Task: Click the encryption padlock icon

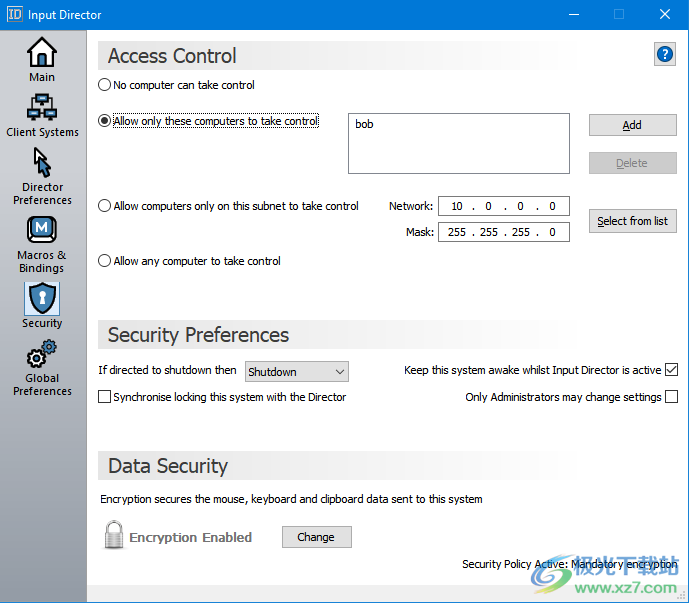Action: point(114,535)
